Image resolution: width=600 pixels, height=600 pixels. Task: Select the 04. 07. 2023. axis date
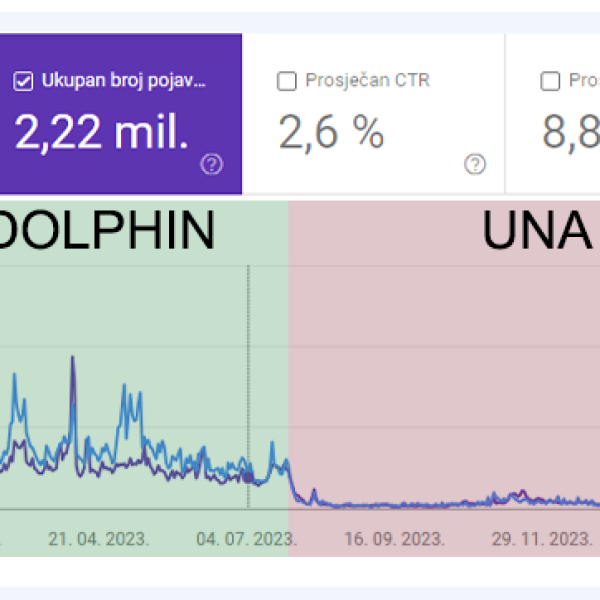[246, 539]
